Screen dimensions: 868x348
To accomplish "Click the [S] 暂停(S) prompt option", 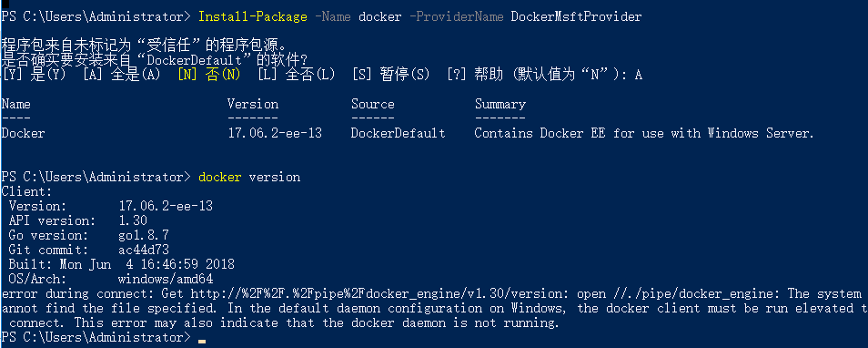I will (x=391, y=75).
